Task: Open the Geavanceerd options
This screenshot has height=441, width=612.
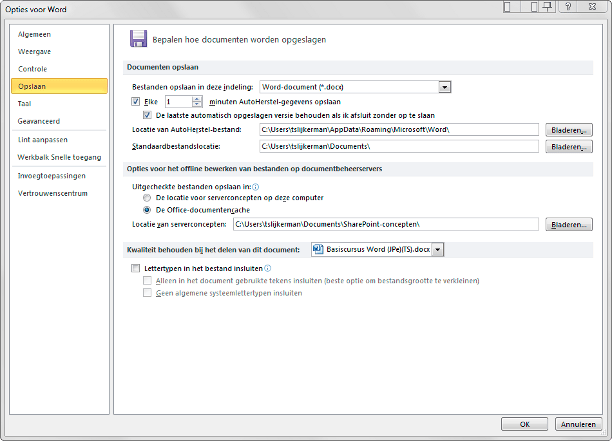Action: pos(39,121)
